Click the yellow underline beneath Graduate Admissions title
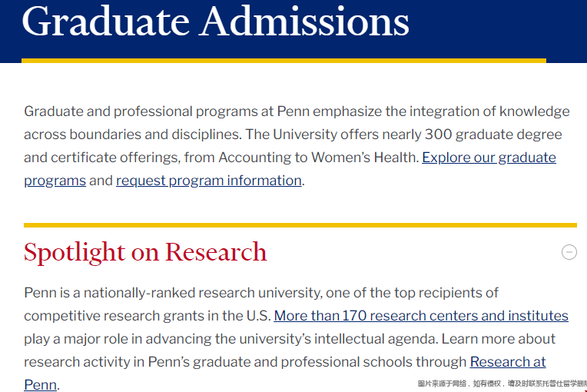 click(284, 61)
